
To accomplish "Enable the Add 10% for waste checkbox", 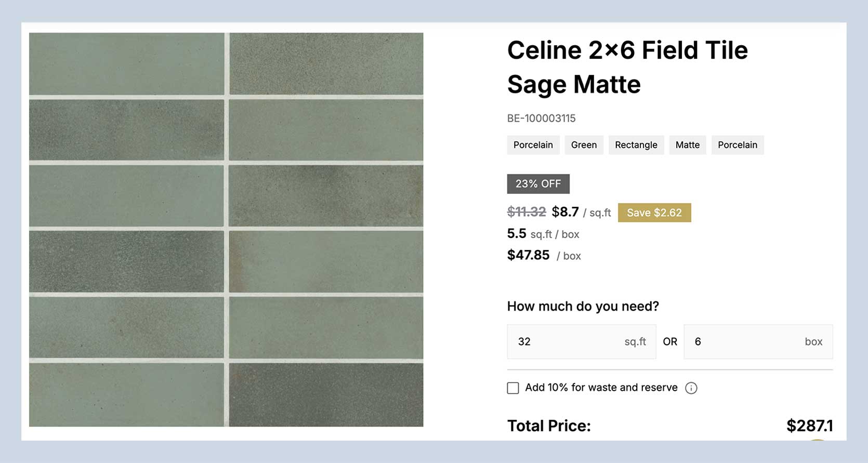I will click(513, 388).
